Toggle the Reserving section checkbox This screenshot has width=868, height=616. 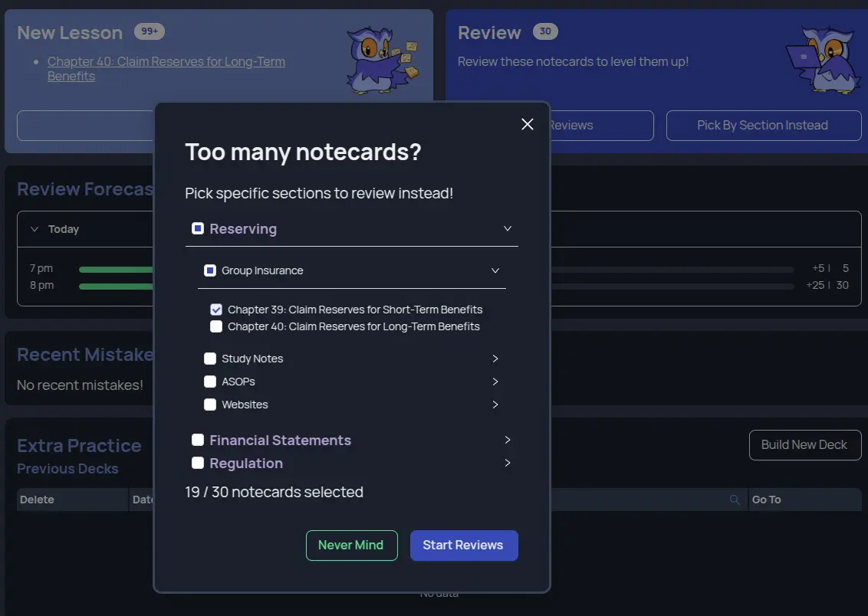[x=198, y=228]
